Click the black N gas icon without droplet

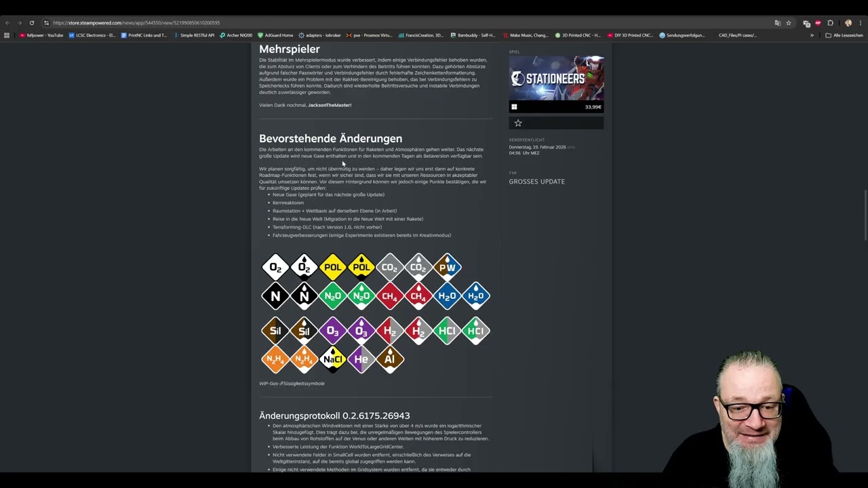pos(275,296)
